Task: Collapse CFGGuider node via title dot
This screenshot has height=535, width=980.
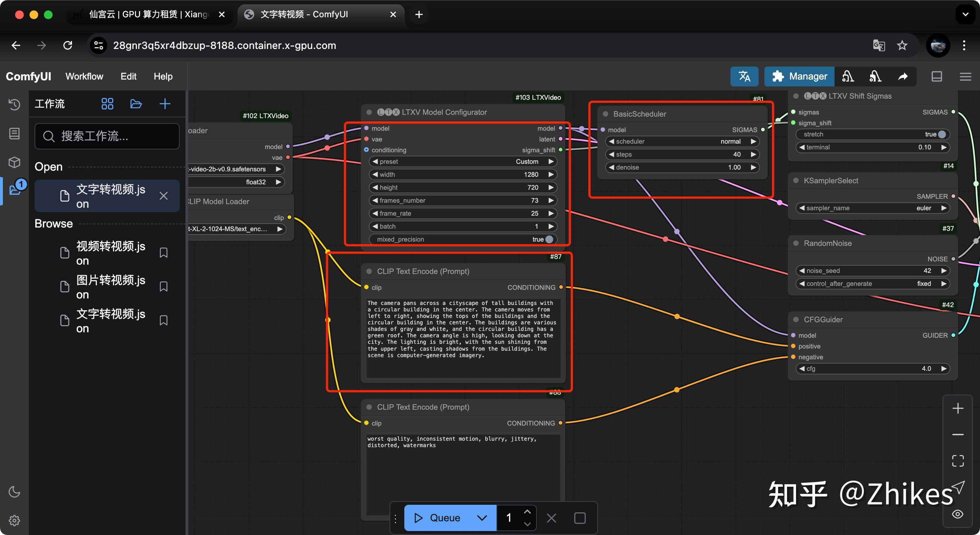Action: (796, 320)
